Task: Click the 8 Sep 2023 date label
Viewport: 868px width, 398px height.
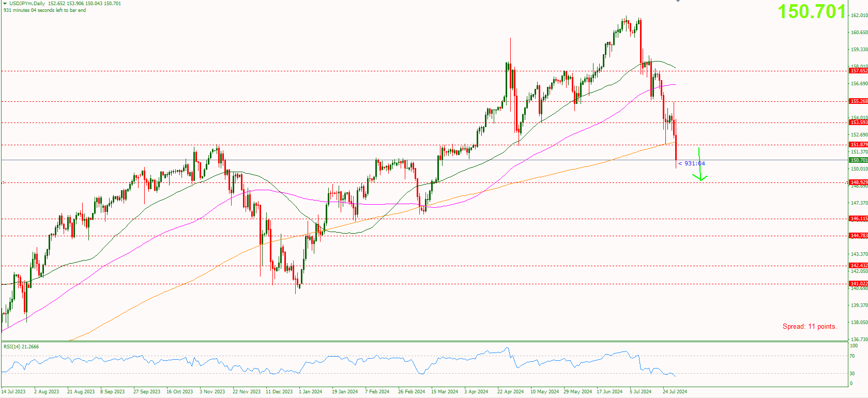Action: click(113, 392)
